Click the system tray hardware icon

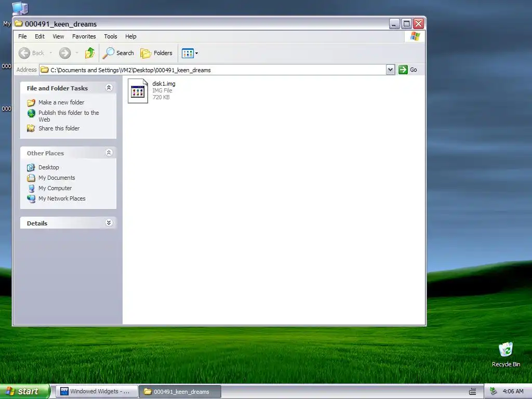(x=494, y=391)
